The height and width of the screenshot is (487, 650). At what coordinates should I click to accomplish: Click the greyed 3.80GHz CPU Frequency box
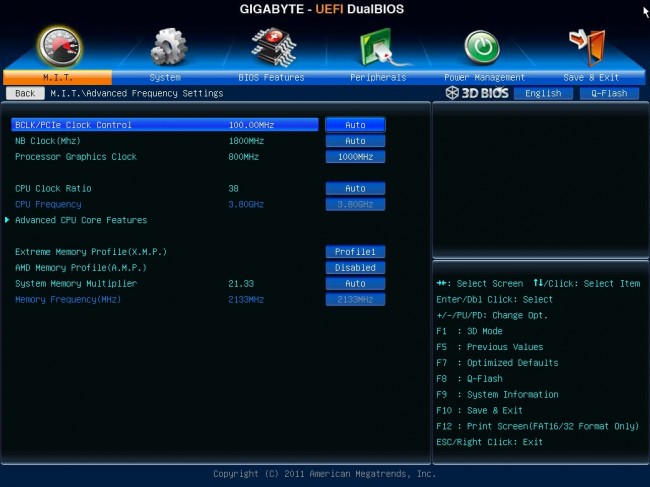355,204
